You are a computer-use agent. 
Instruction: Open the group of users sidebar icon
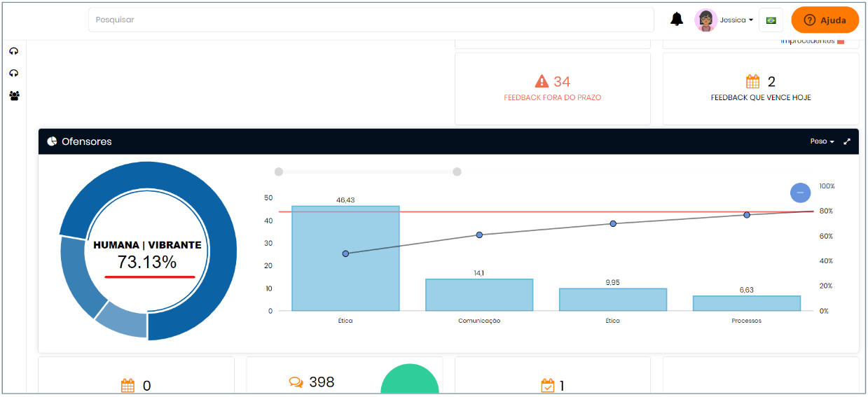click(x=14, y=95)
